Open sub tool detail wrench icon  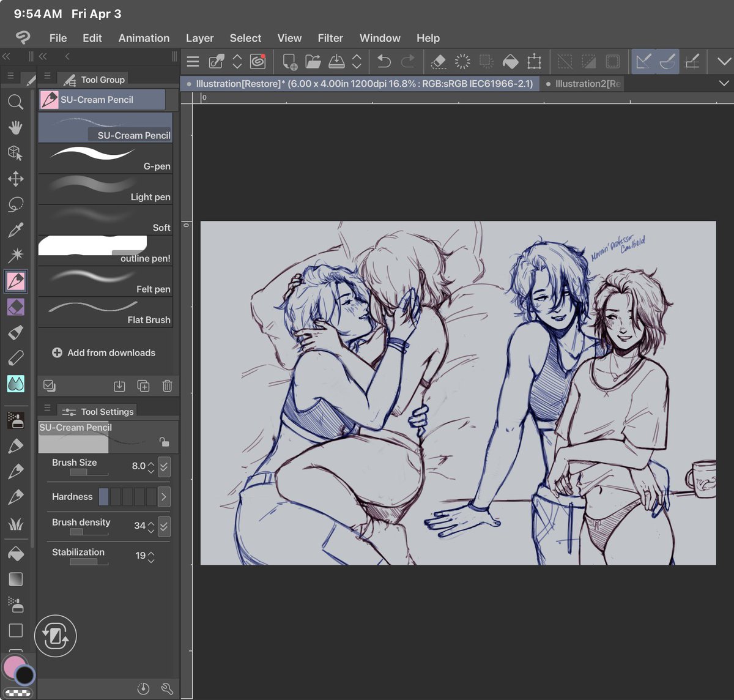click(x=167, y=689)
